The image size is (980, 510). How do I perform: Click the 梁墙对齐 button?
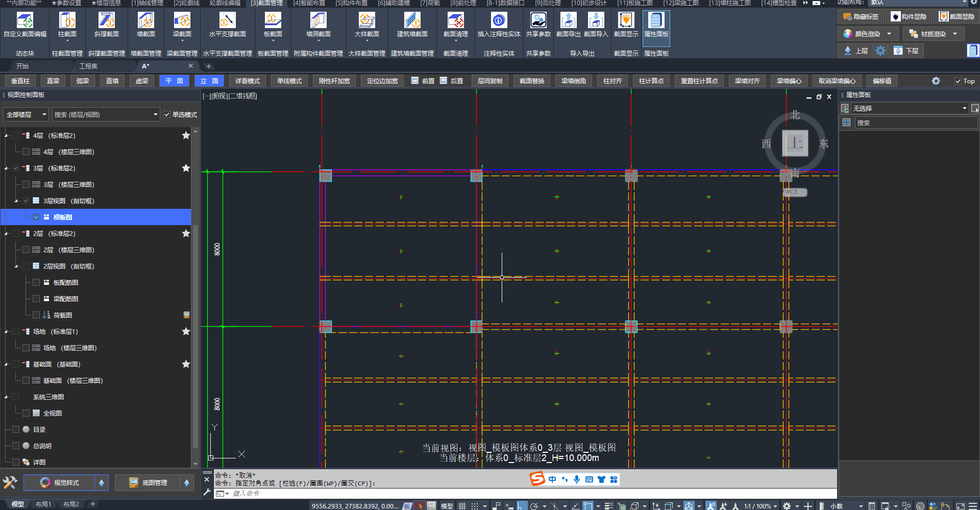tap(747, 81)
